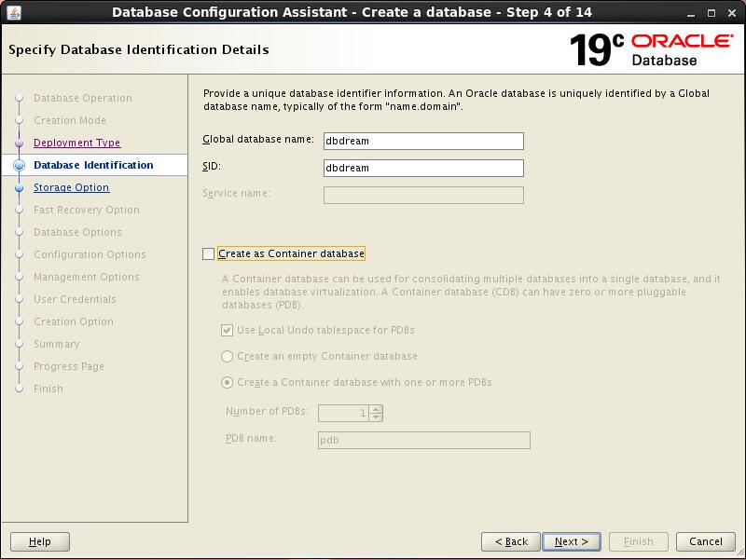Screen dimensions: 746x560
Task: Enable Create as Container database checkbox
Action: (208, 253)
